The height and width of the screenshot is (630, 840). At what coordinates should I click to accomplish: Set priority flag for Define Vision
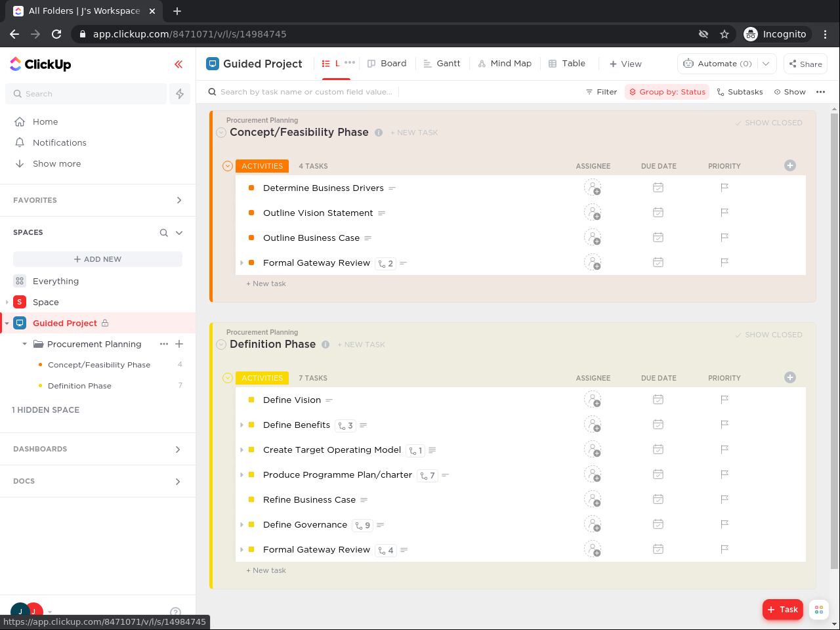[724, 400]
